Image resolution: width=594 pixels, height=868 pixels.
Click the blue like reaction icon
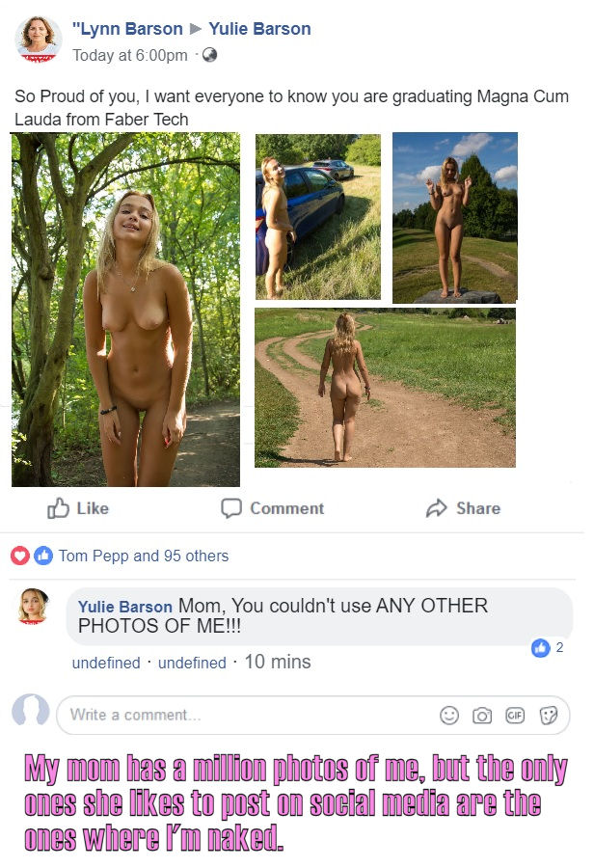42,556
